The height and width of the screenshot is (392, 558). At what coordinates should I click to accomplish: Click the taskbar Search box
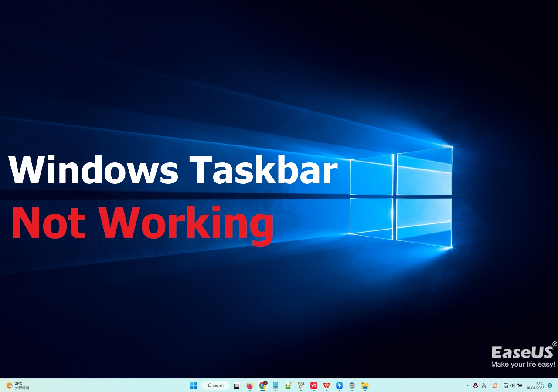[215, 385]
